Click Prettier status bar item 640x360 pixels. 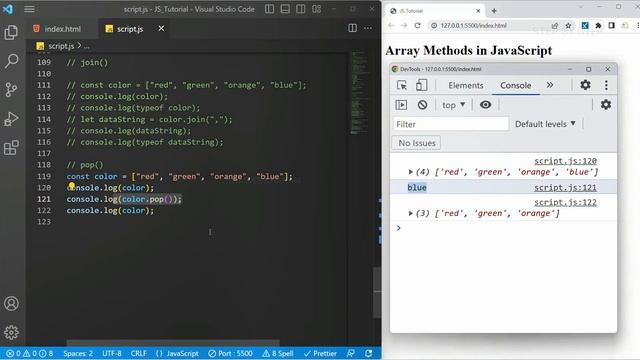pyautogui.click(x=320, y=353)
